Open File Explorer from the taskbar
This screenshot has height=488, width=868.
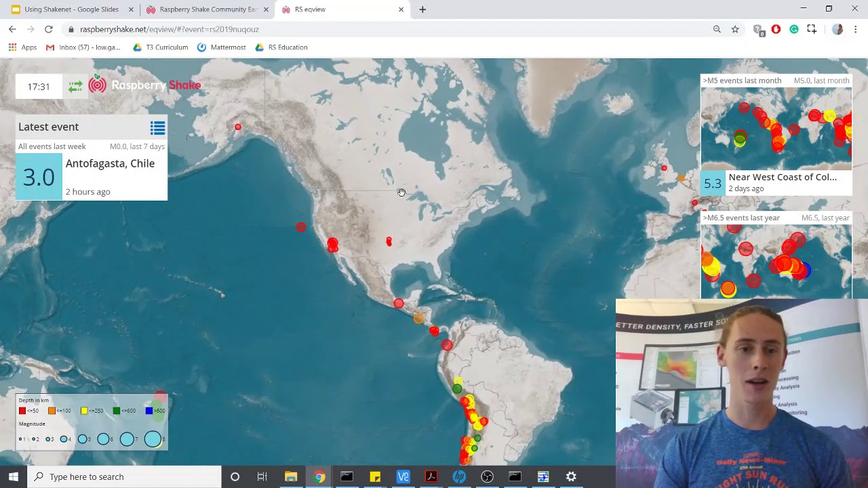pos(291,476)
